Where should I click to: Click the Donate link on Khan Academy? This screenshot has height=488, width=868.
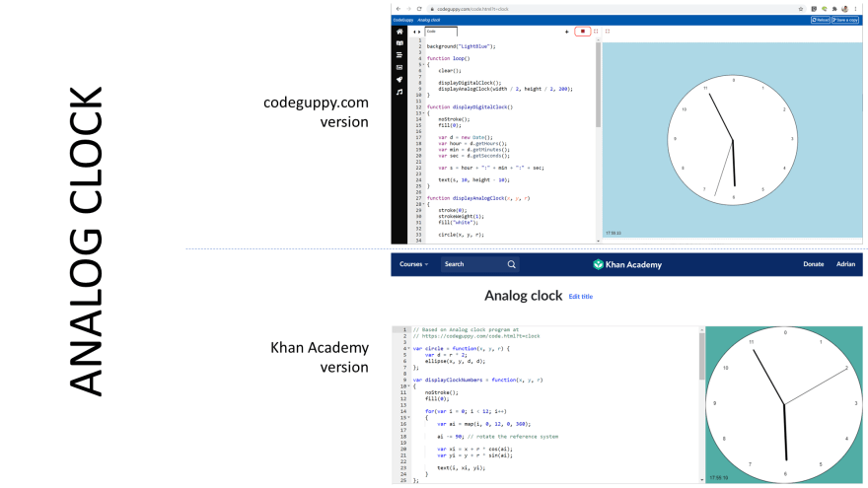(813, 264)
